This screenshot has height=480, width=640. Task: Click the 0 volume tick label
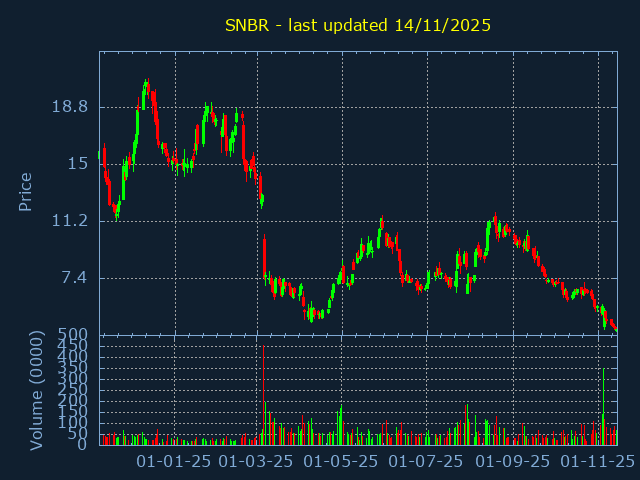point(83,444)
